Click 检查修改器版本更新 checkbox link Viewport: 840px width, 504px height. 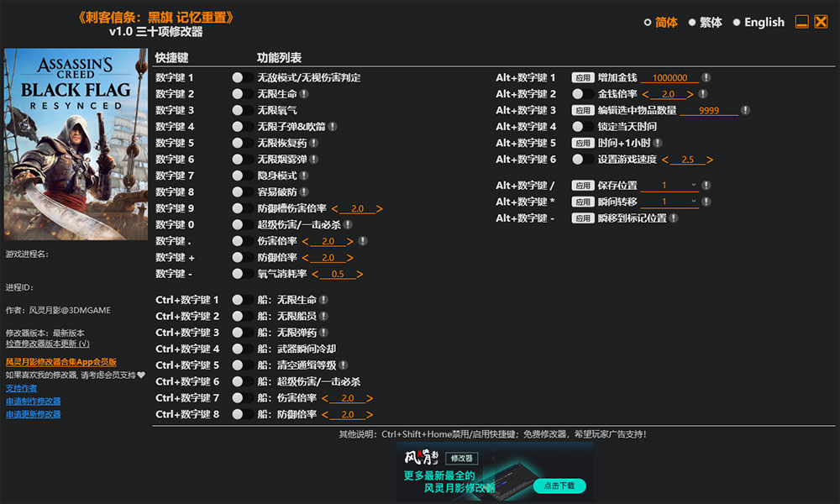pyautogui.click(x=48, y=344)
